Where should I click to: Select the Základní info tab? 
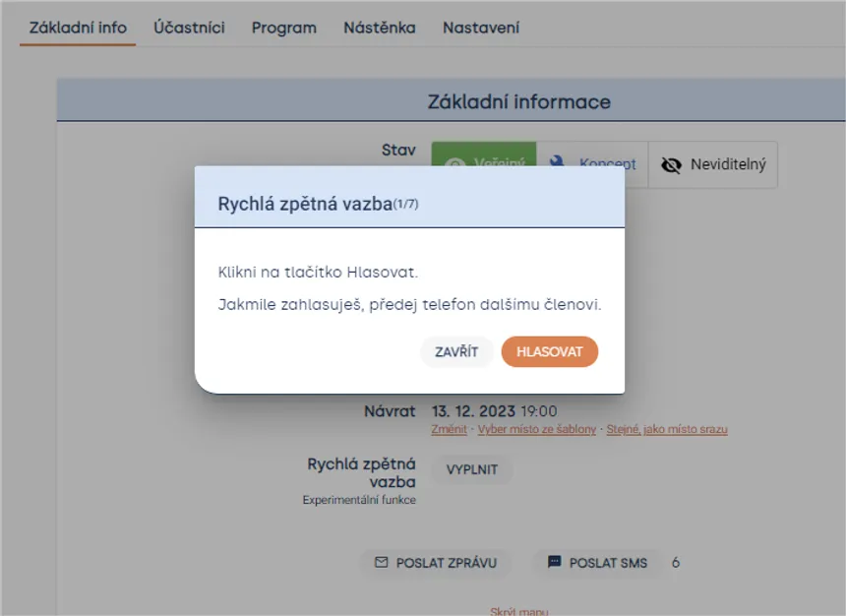click(78, 28)
